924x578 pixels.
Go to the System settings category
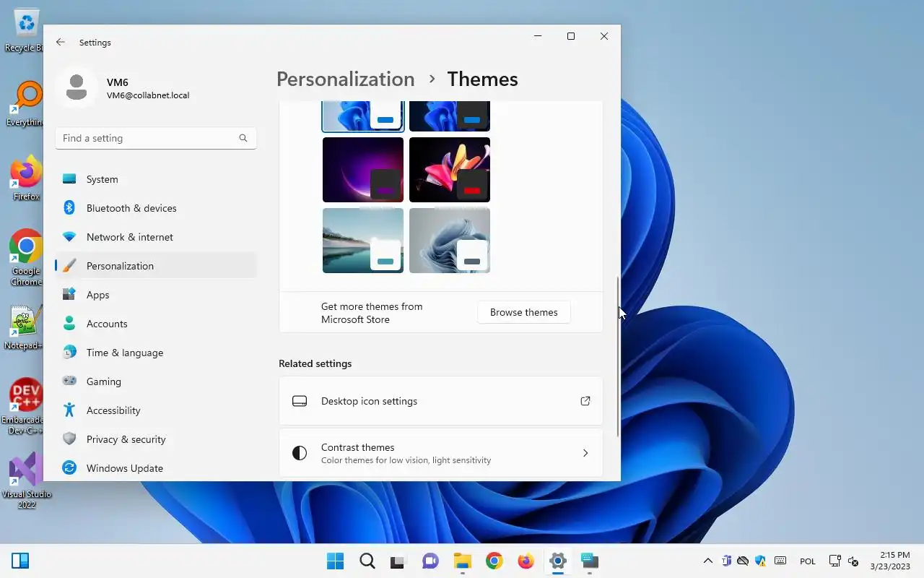[156, 179]
